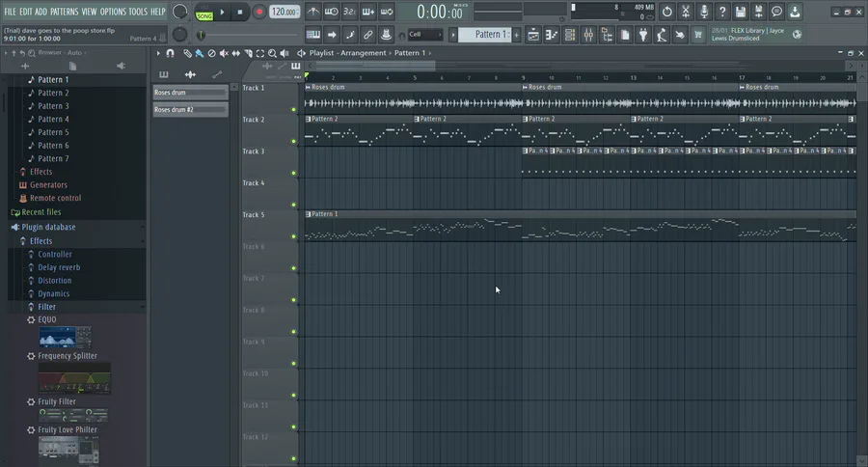The image size is (868, 467).
Task: Toggle note/clip grouping stamp icon
Action: click(387, 35)
